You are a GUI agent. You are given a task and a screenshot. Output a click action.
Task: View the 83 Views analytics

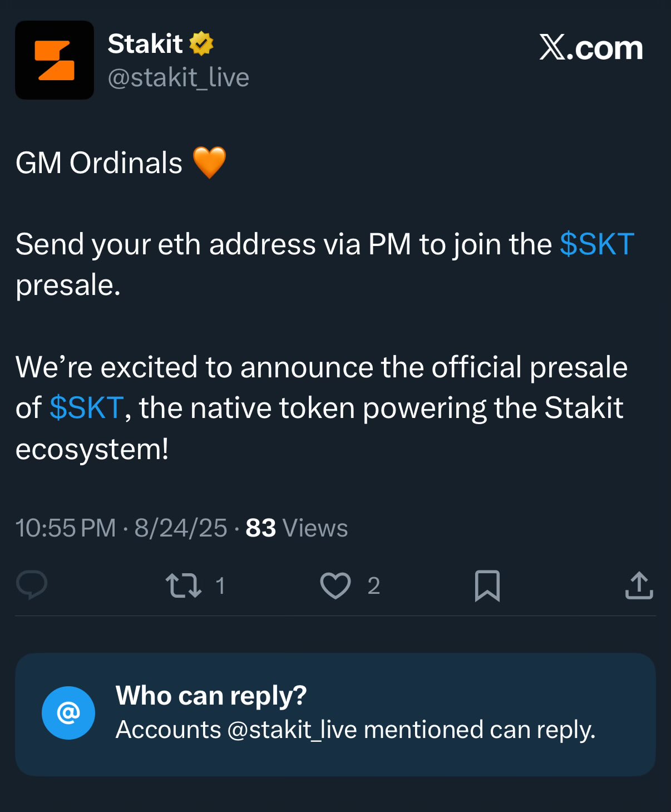297,528
